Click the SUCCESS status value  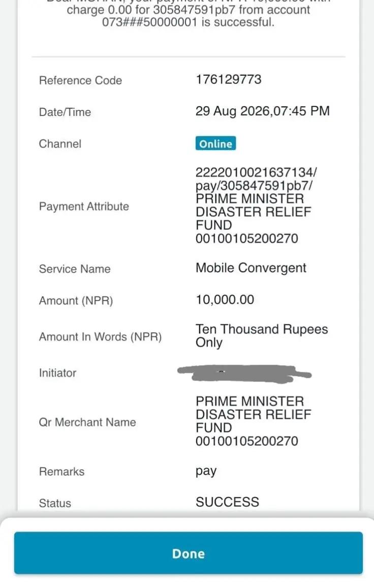coord(228,502)
